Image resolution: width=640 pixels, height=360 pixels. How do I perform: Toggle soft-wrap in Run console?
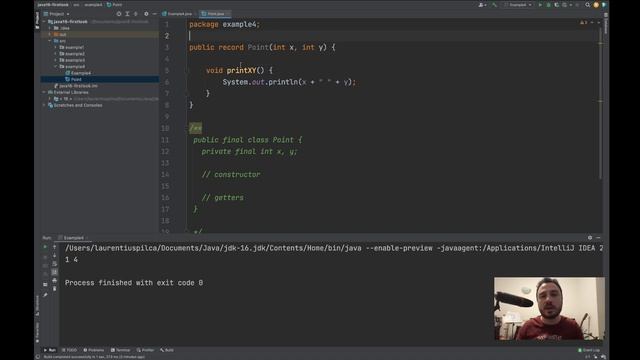pyautogui.click(x=54, y=264)
